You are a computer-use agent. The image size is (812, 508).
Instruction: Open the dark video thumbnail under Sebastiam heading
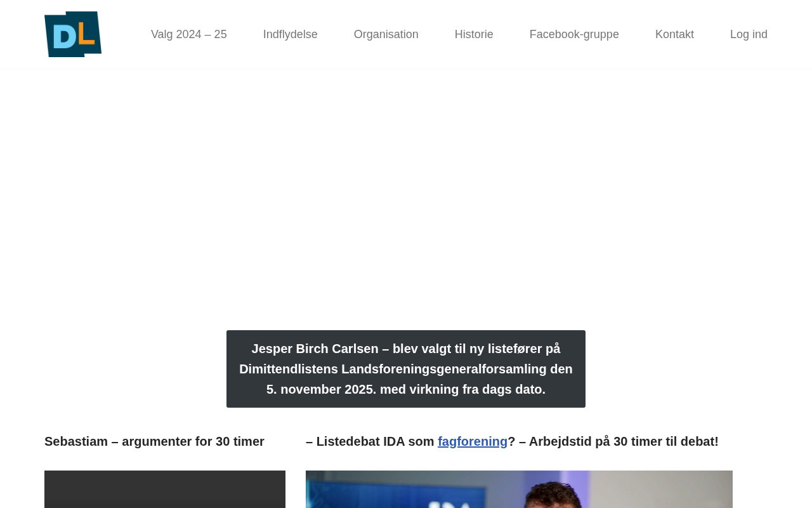[165, 489]
